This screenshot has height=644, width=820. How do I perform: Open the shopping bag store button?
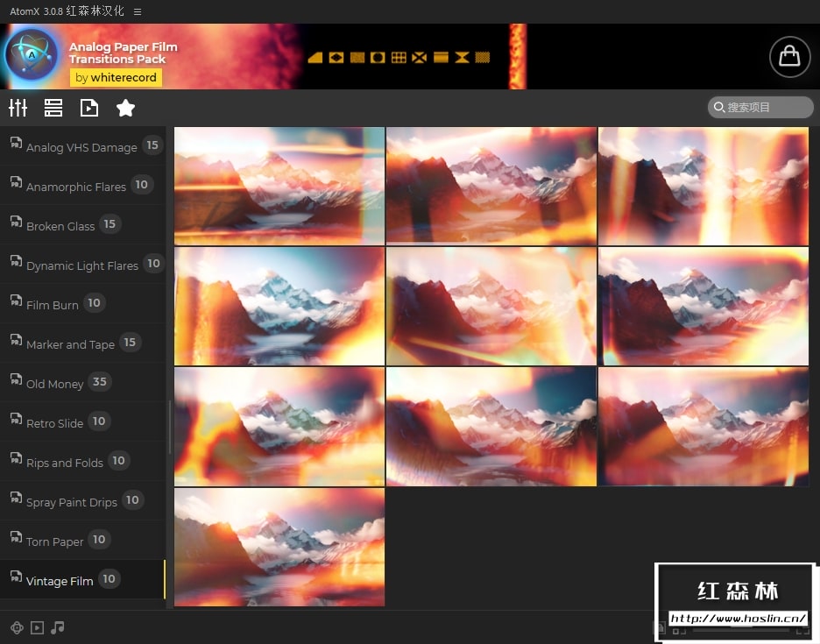tap(789, 56)
